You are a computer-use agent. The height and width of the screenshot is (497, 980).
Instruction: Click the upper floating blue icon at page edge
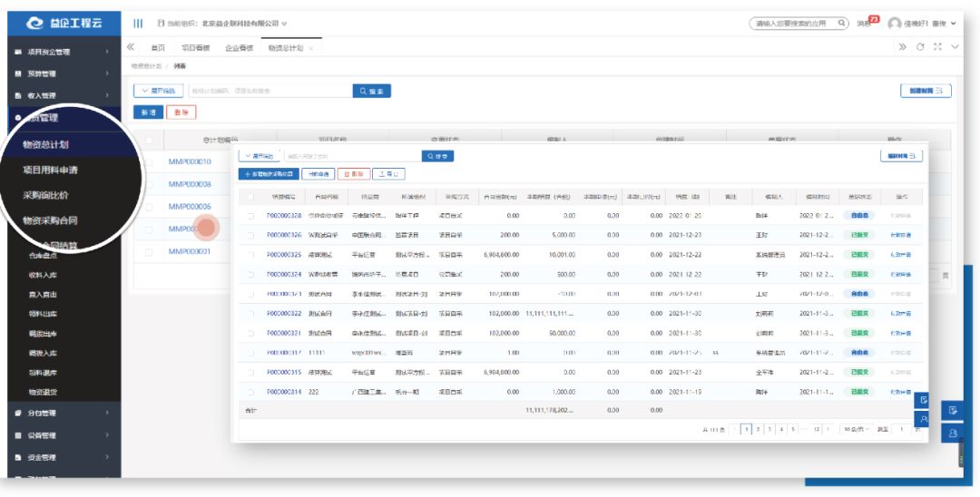click(x=953, y=410)
